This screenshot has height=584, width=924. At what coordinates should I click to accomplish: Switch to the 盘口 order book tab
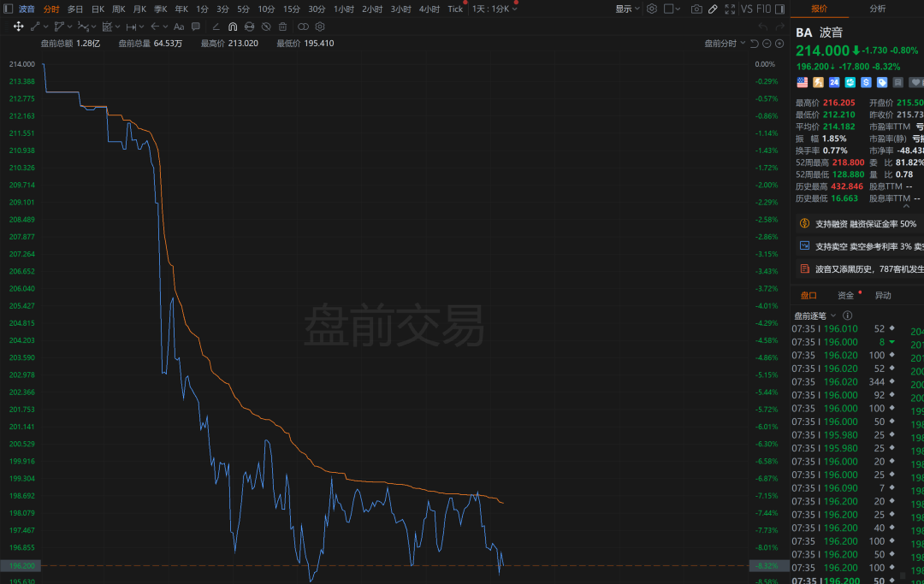[x=808, y=296]
